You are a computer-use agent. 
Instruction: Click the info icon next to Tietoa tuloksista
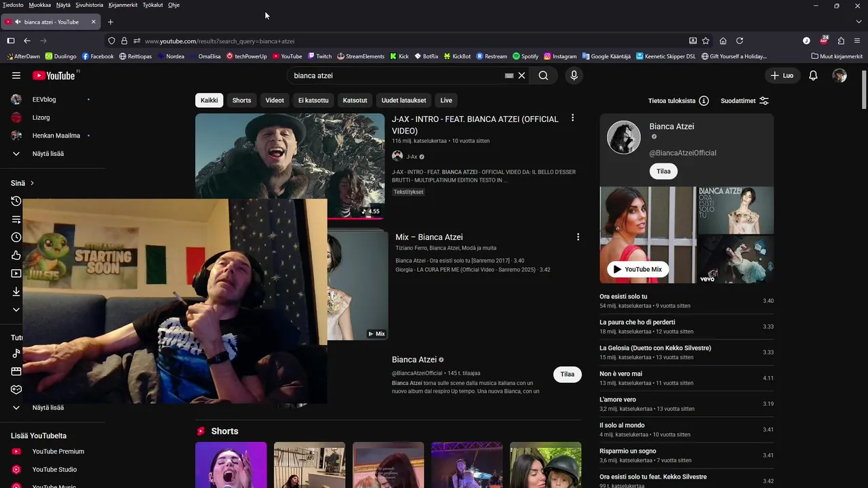[x=704, y=101]
